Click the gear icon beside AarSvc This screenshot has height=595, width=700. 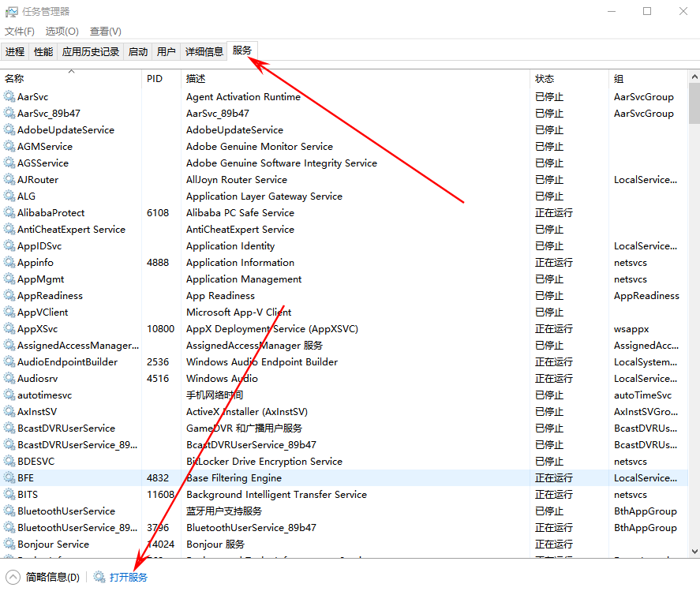[x=9, y=96]
